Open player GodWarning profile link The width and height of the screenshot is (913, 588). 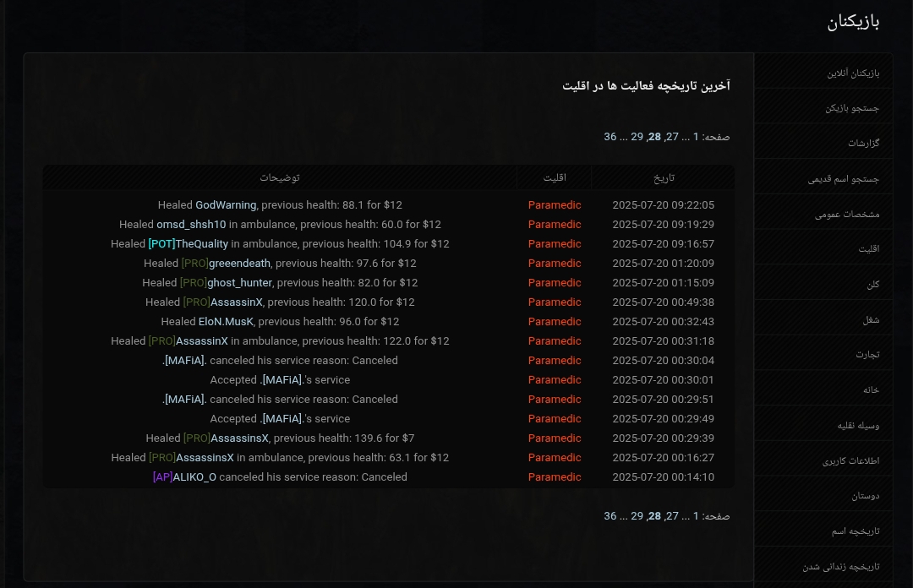(226, 205)
